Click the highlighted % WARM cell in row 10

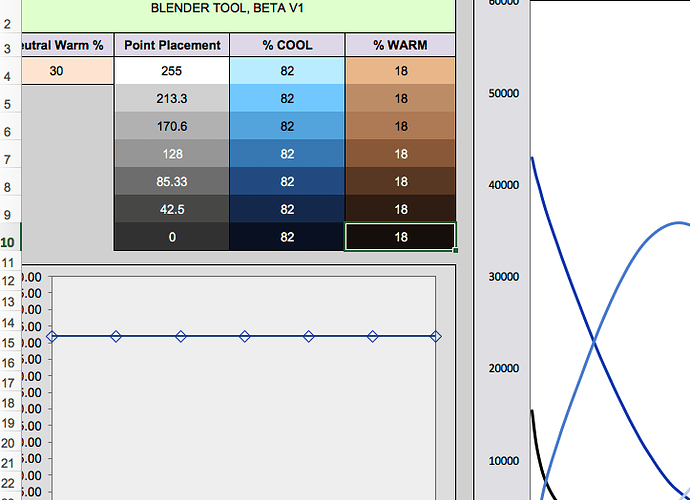pyautogui.click(x=400, y=237)
